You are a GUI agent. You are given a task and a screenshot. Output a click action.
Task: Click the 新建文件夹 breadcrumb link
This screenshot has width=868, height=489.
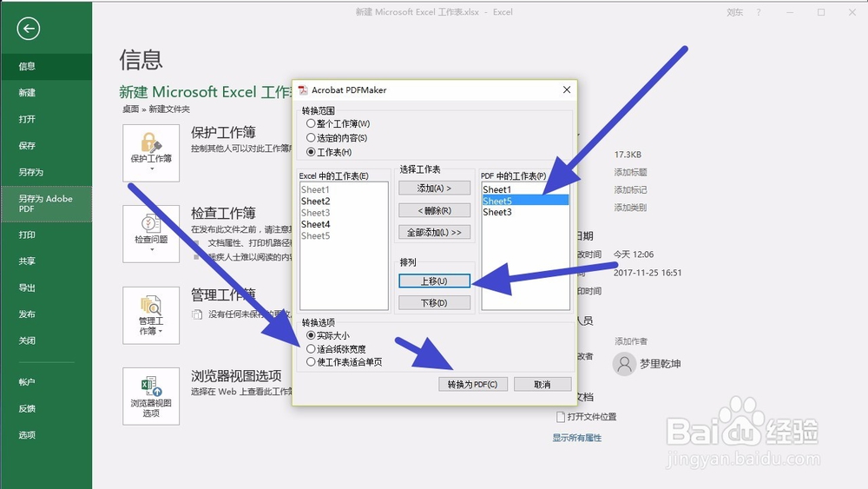pos(169,109)
